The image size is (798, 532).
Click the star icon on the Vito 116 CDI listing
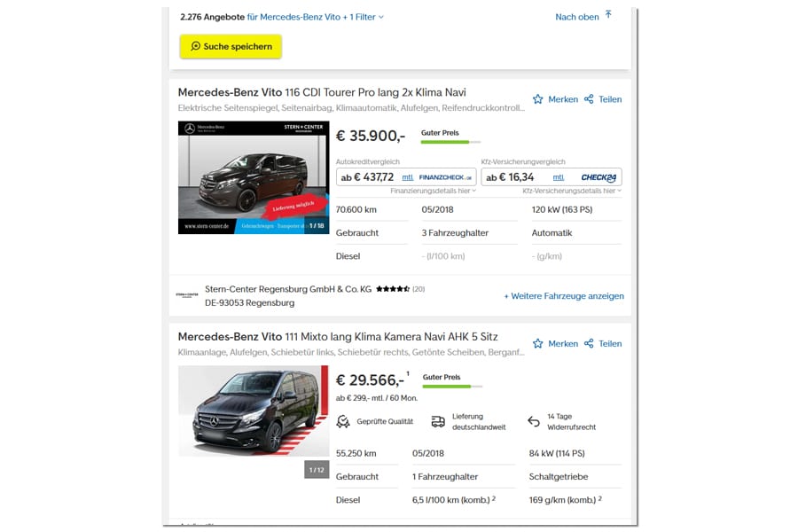coord(538,99)
